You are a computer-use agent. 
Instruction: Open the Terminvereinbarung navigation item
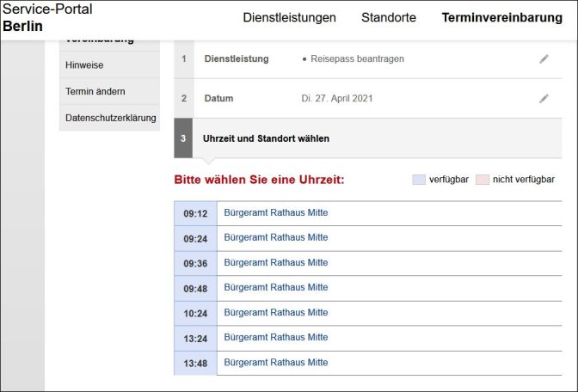[502, 17]
